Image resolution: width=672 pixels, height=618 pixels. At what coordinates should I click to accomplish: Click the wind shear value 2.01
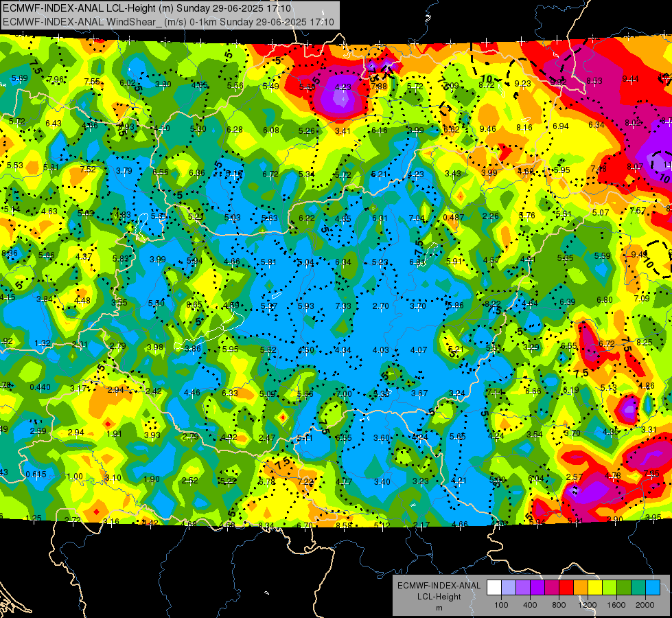(x=80, y=345)
